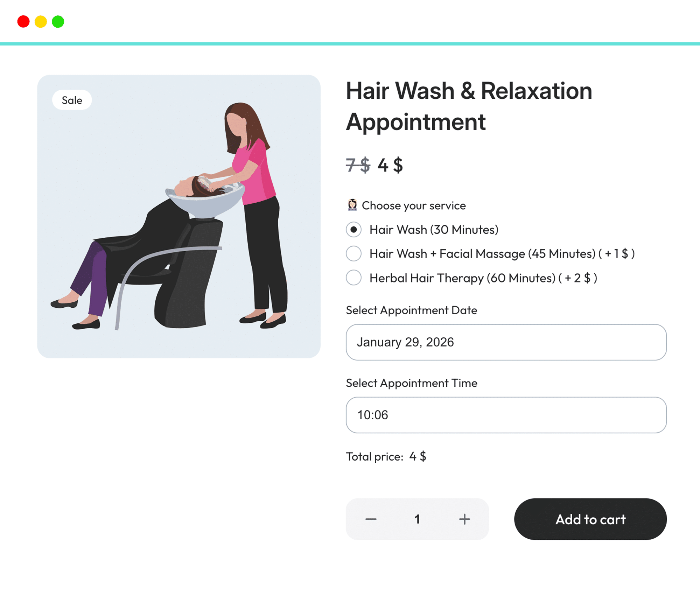Click the yellow minimize dot
This screenshot has height=595, width=700.
click(41, 21)
